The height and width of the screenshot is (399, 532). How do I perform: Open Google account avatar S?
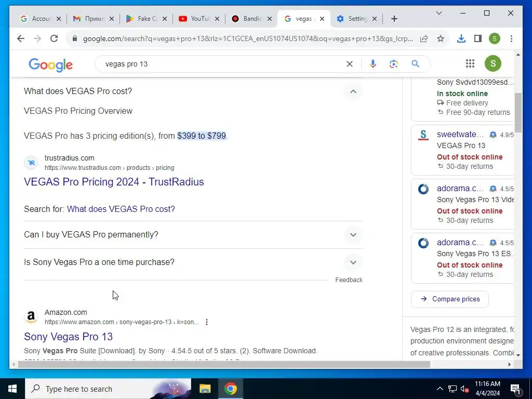pyautogui.click(x=493, y=63)
